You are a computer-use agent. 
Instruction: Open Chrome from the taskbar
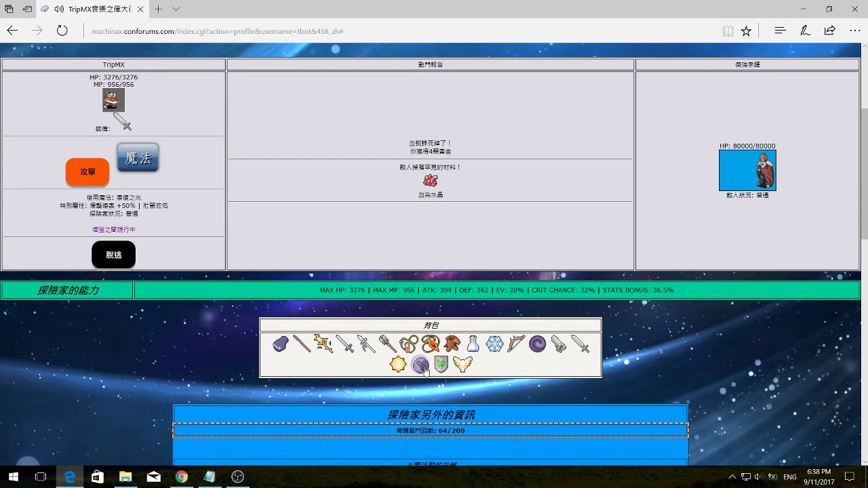point(181,476)
